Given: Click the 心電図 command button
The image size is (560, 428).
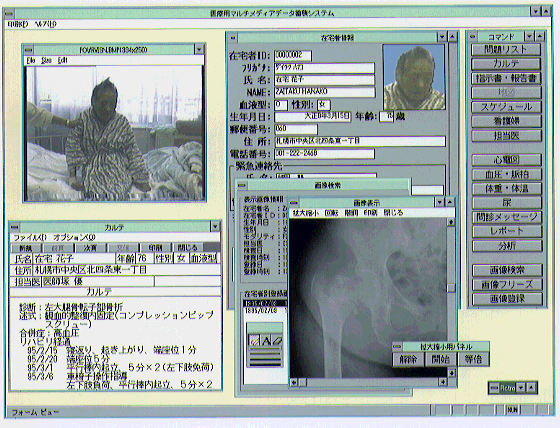Looking at the screenshot, I should [x=506, y=160].
